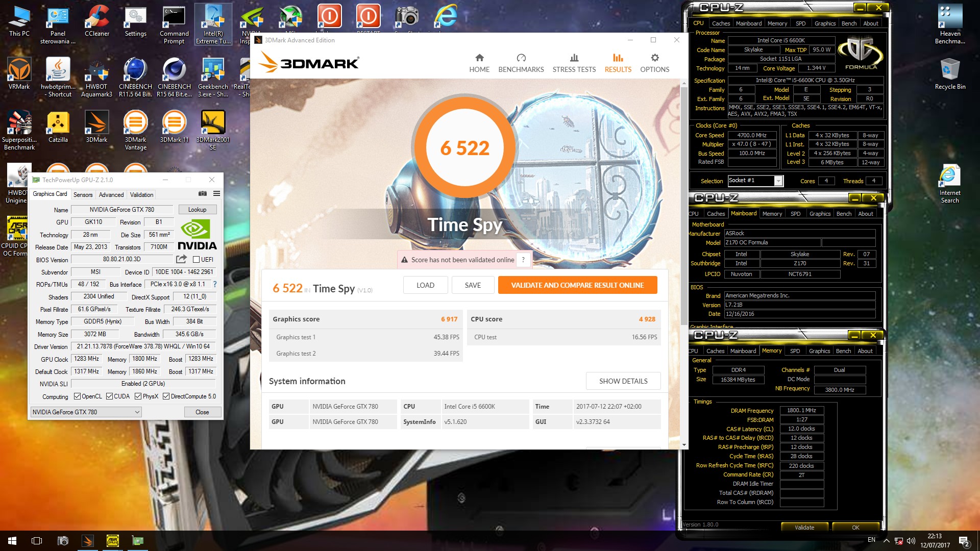This screenshot has height=551, width=980.
Task: Open OPTIONS gear in 3DMark
Action: pos(655,63)
